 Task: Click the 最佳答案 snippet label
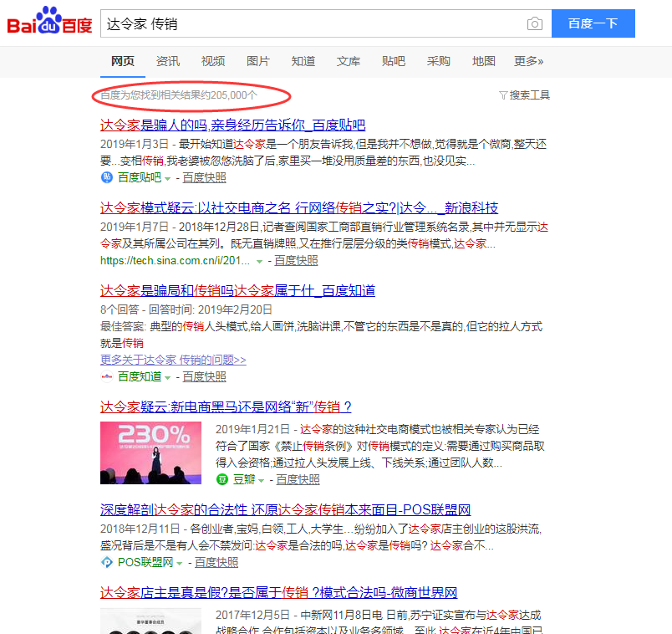coord(123,327)
